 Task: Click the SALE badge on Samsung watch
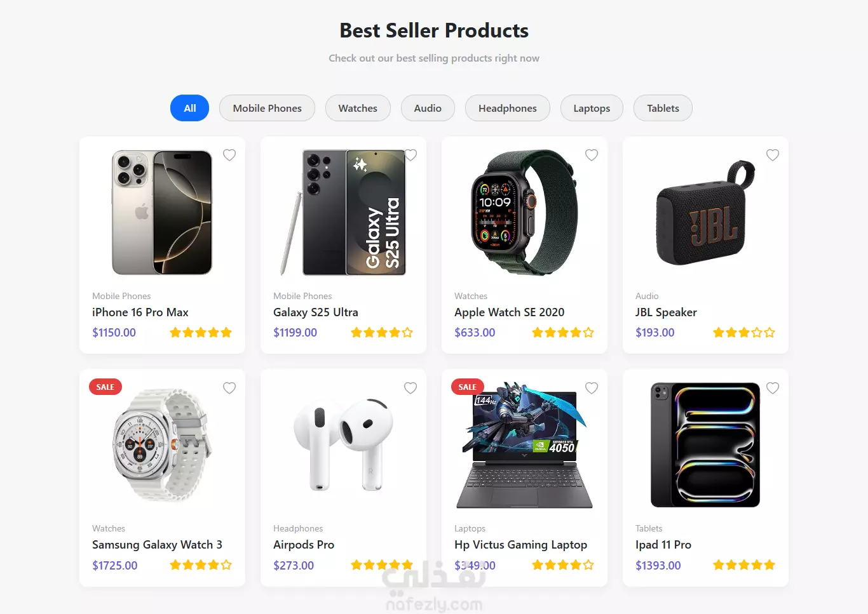coord(105,387)
